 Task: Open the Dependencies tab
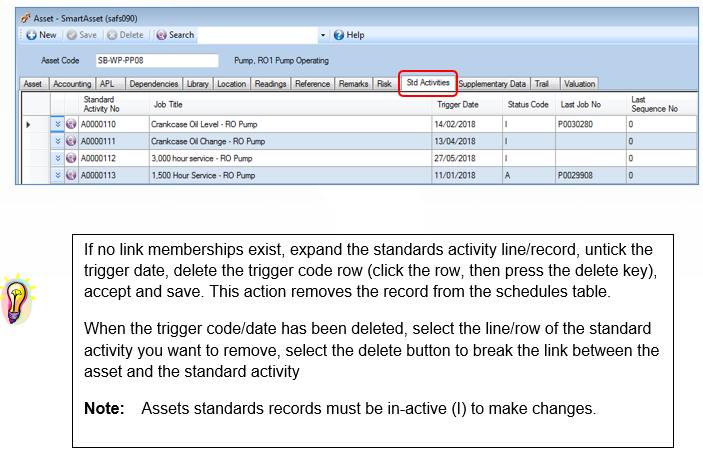pyautogui.click(x=154, y=84)
